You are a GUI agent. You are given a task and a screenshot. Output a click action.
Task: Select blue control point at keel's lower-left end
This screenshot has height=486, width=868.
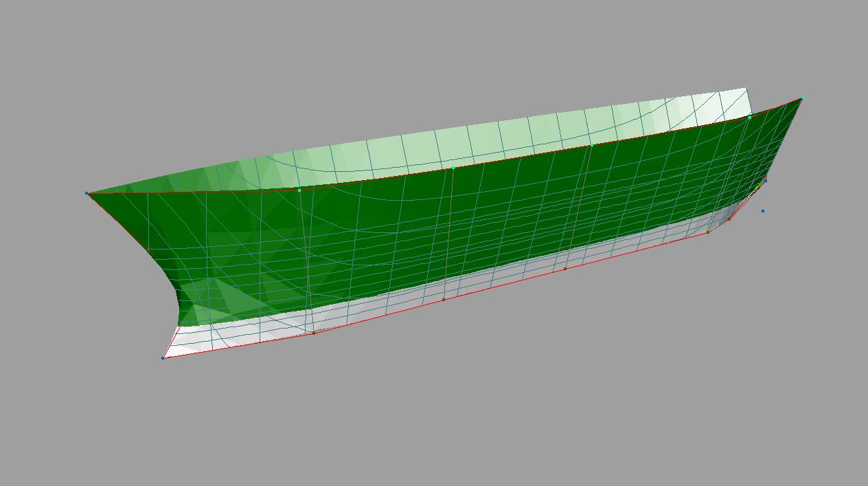pos(163,357)
